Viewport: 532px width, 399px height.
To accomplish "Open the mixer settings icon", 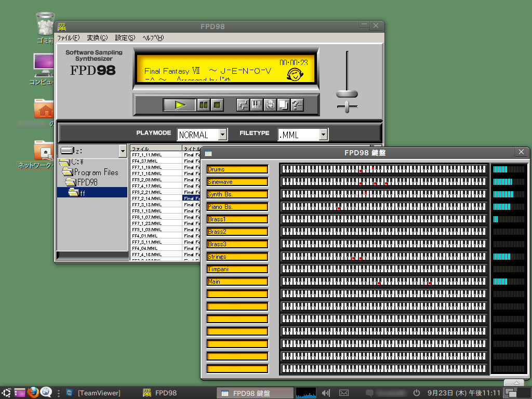I will tap(243, 105).
